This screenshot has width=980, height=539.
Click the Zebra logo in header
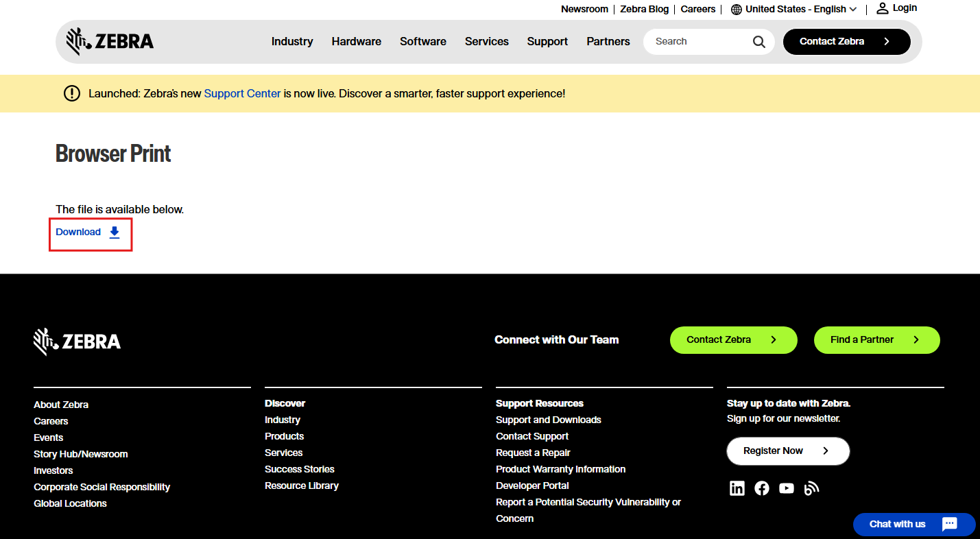tap(110, 41)
